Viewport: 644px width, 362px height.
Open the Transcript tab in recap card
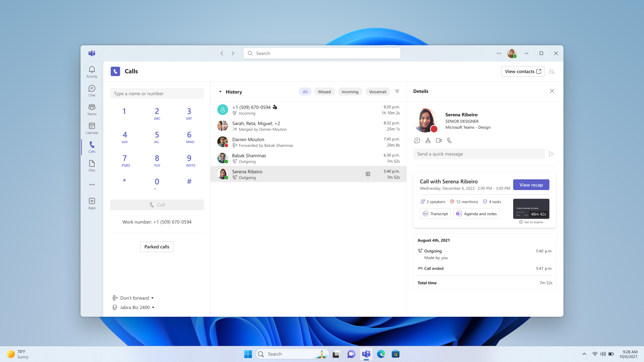pyautogui.click(x=435, y=214)
